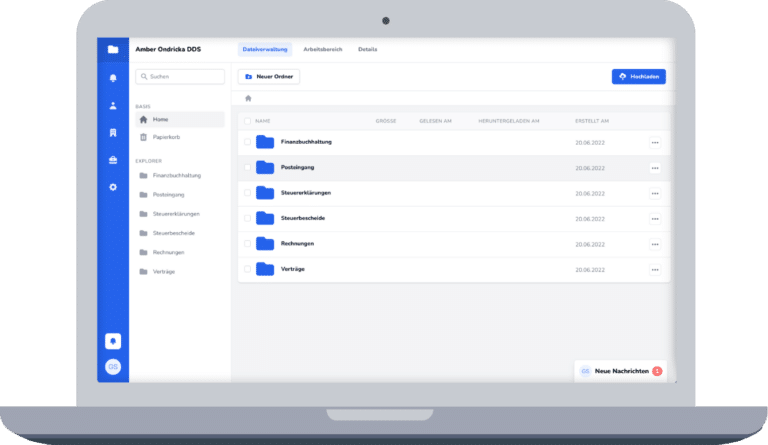Click the red unread badge on Neue Nachrichten
The height and width of the screenshot is (445, 768).
[657, 371]
